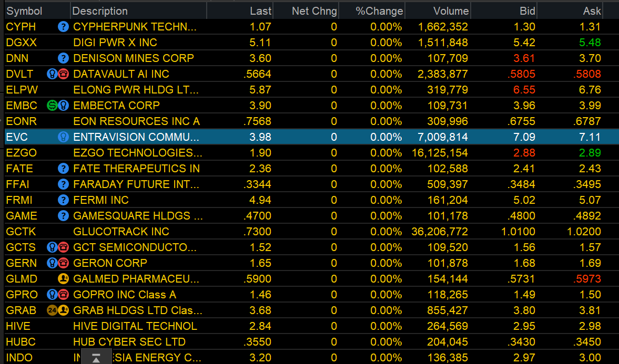Image resolution: width=619 pixels, height=364 pixels.
Task: Sort by the Bid column header
Action: tap(504, 11)
